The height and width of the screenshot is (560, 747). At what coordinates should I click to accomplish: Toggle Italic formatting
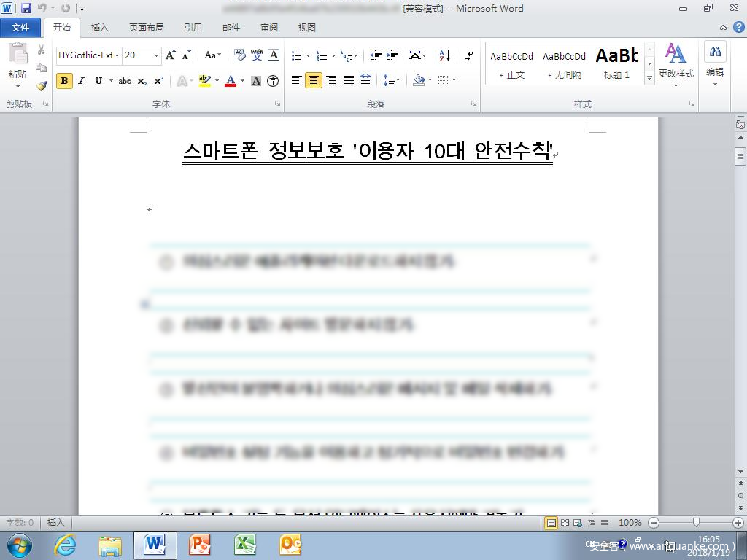[x=81, y=81]
